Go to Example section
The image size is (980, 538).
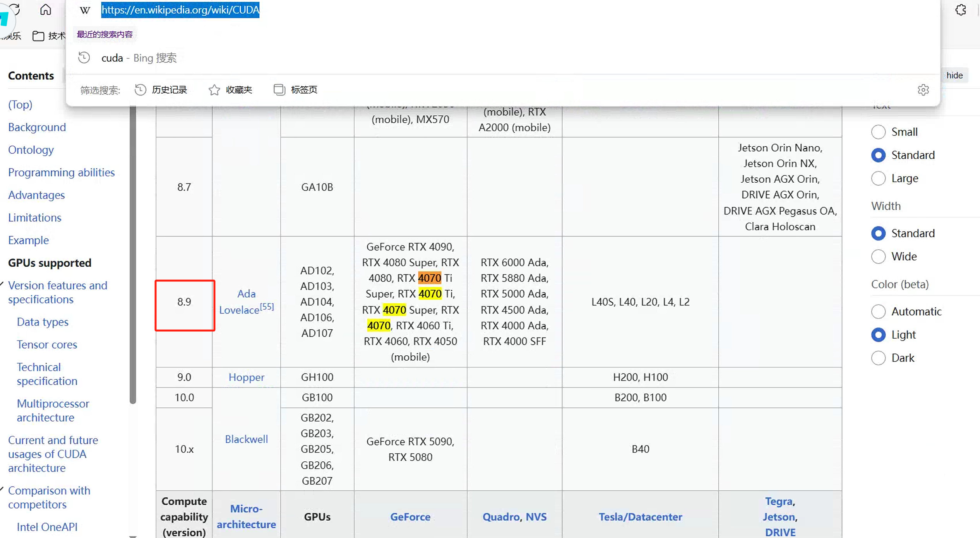tap(29, 240)
